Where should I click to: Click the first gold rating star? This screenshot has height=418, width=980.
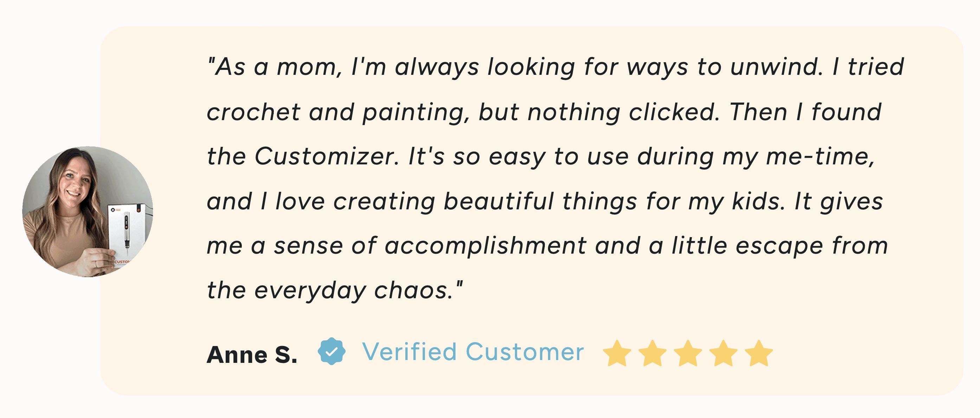[617, 353]
